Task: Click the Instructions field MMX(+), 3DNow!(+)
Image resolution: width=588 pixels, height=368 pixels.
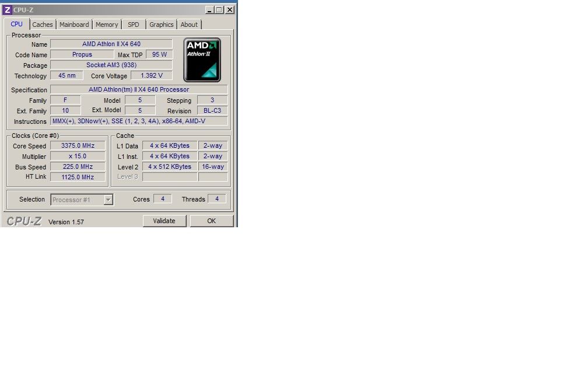Action: (139, 121)
